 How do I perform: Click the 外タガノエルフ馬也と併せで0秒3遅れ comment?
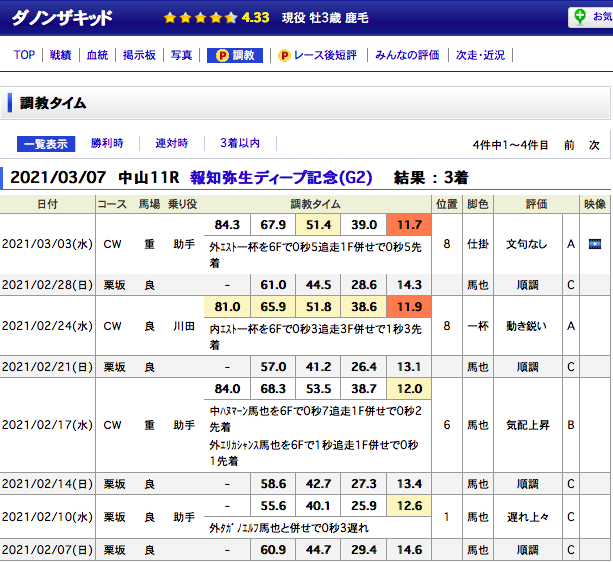(x=289, y=528)
